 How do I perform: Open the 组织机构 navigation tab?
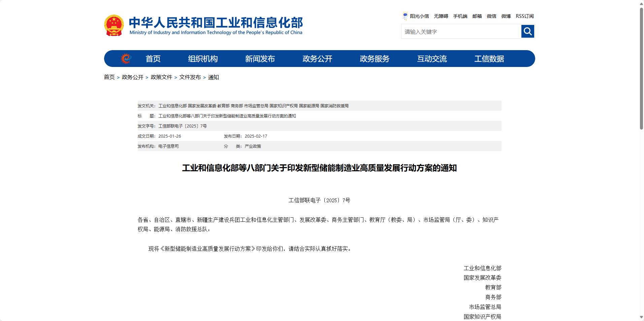(x=203, y=59)
